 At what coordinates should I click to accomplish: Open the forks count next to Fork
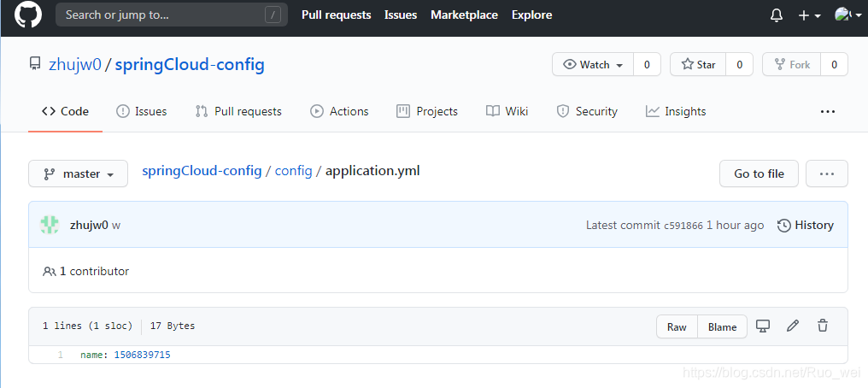click(834, 64)
